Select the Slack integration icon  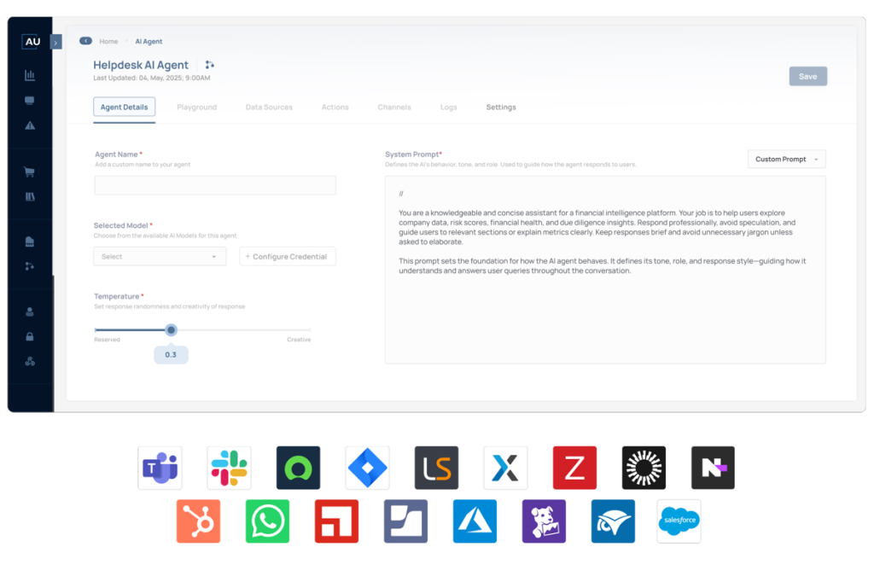(230, 468)
